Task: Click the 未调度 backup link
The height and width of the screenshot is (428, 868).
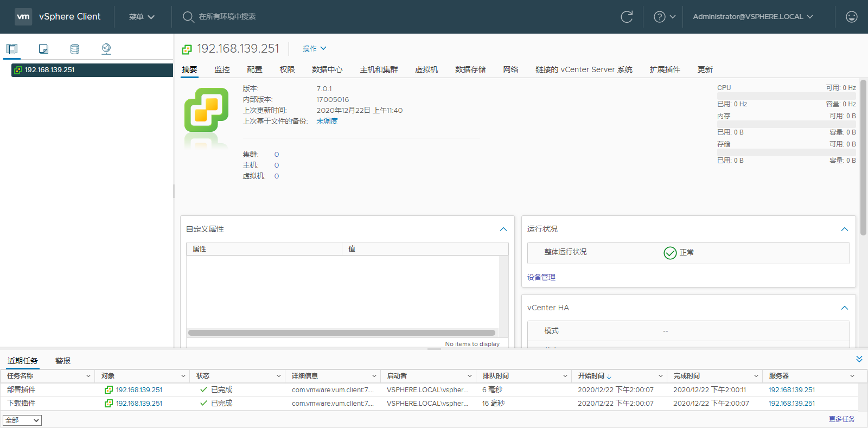Action: coord(327,121)
